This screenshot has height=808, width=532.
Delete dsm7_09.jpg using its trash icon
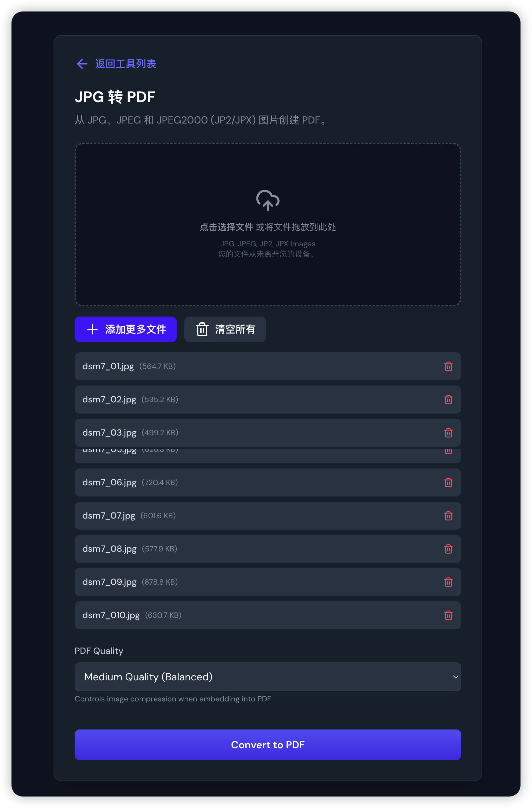pyautogui.click(x=448, y=582)
